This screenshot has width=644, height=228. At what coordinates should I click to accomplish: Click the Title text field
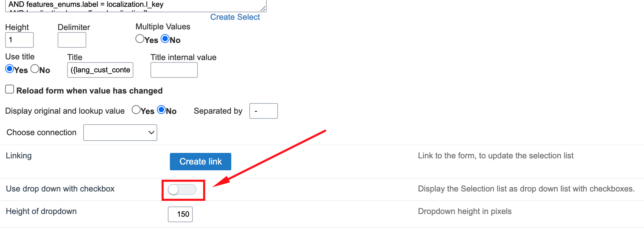(100, 70)
